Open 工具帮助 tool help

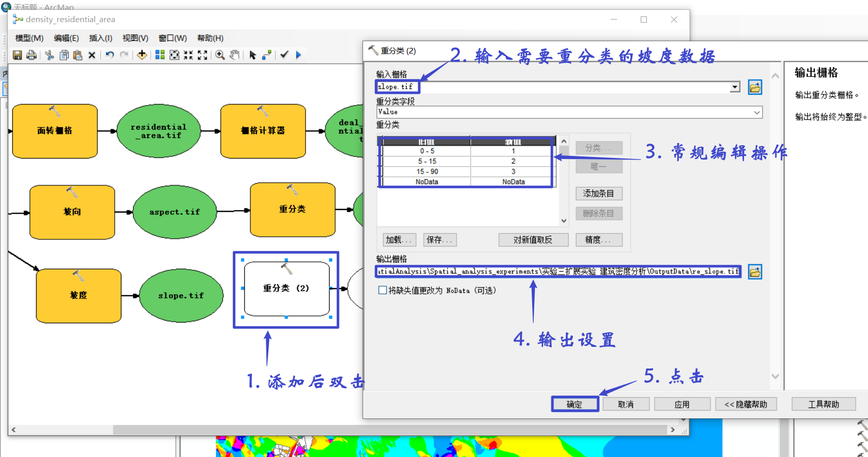(x=824, y=405)
